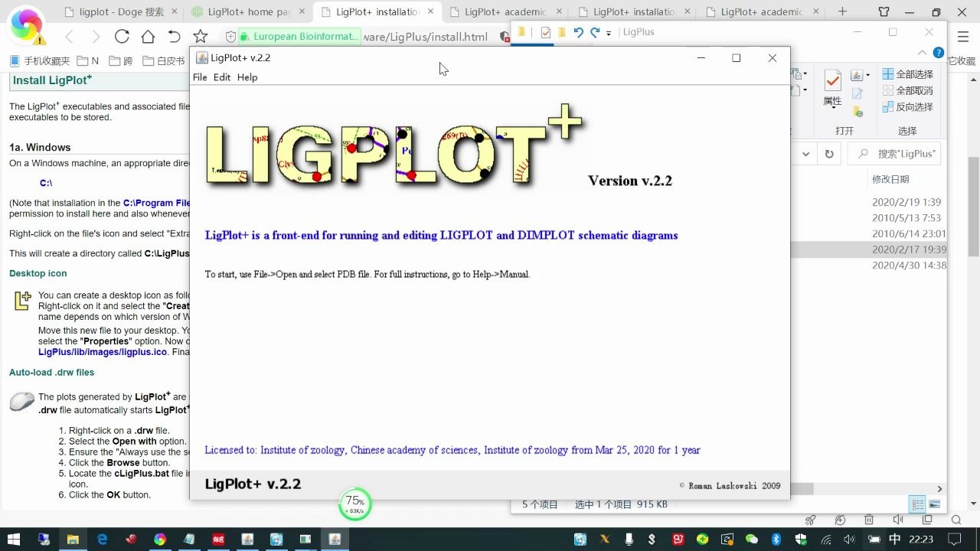Screen dimensions: 980x551
Task: Open the Windows Start menu
Action: pos(13,540)
